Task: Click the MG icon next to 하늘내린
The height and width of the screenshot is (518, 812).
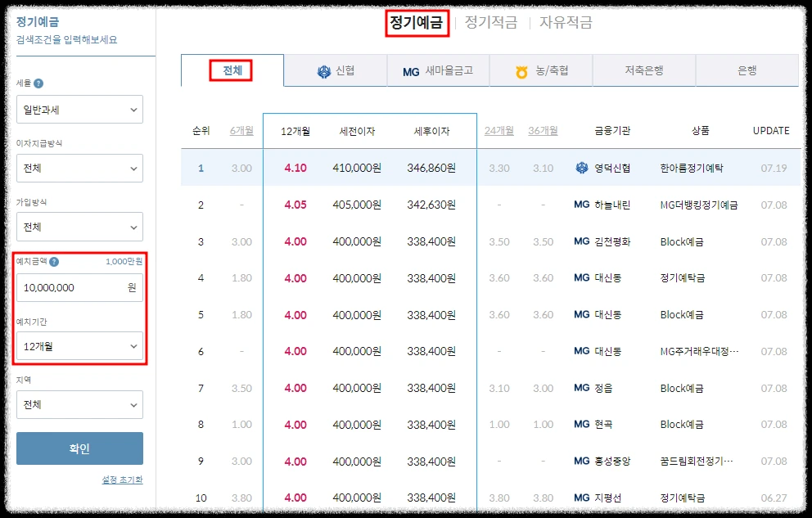Action: 581,204
